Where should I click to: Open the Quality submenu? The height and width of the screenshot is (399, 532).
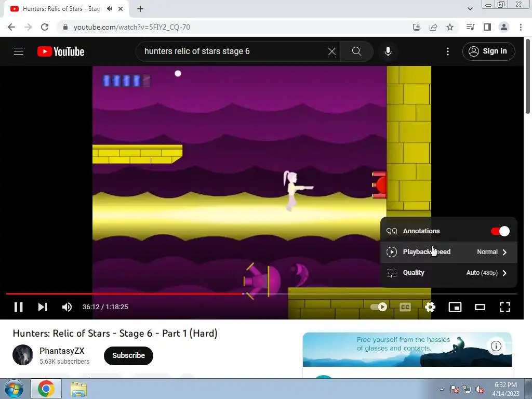tap(448, 273)
